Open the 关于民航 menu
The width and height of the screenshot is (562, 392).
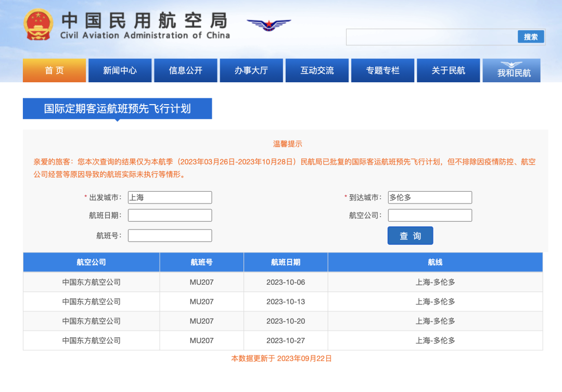448,70
